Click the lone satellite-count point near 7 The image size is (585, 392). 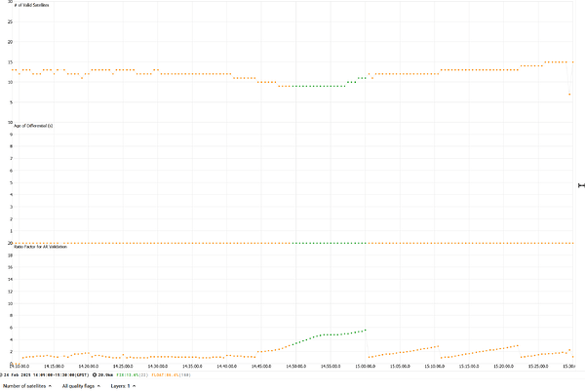point(569,95)
